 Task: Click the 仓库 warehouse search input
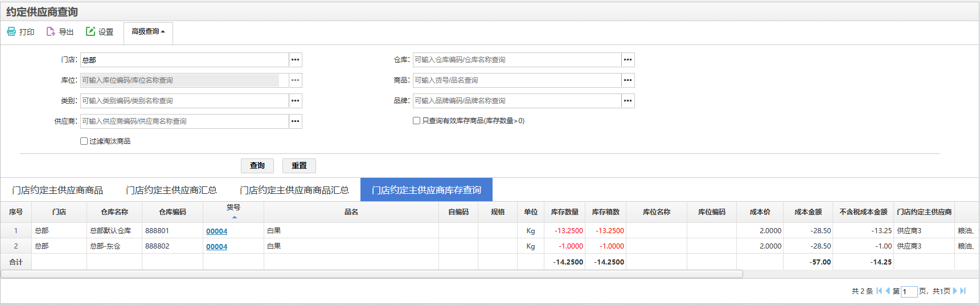517,60
